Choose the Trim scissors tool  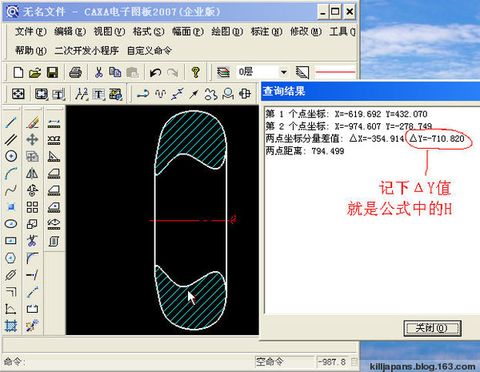click(32, 241)
